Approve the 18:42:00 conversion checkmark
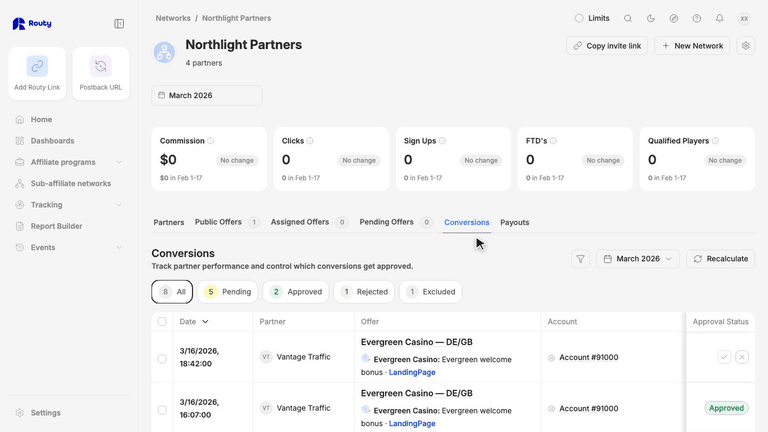768x432 pixels. (x=724, y=357)
